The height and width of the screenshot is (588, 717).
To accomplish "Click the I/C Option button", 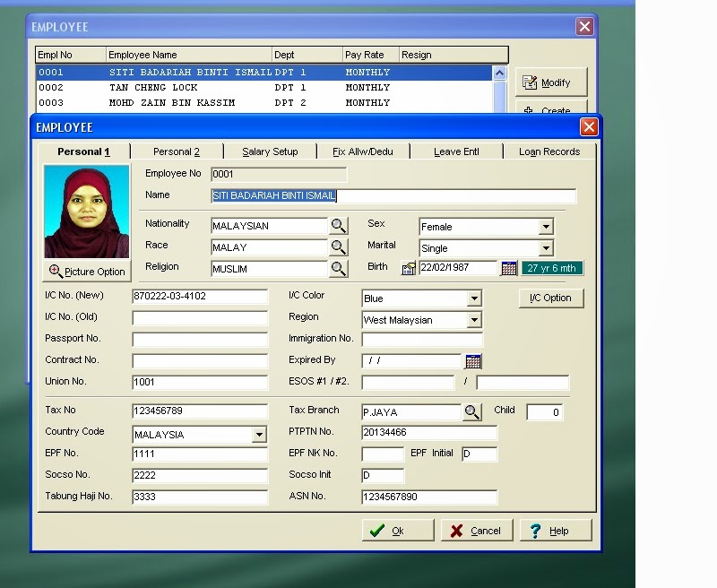I will tap(551, 298).
